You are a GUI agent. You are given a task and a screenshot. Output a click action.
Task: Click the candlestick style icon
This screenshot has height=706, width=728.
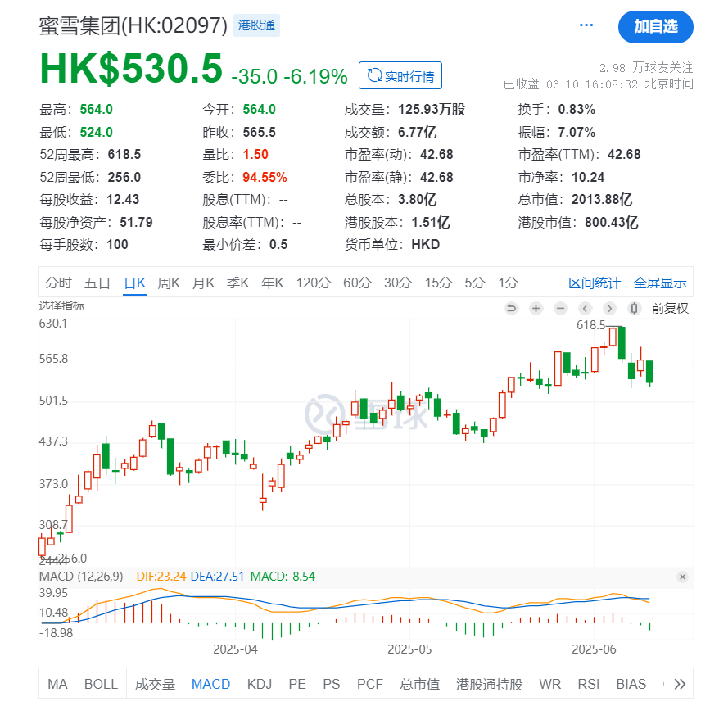pyautogui.click(x=634, y=308)
